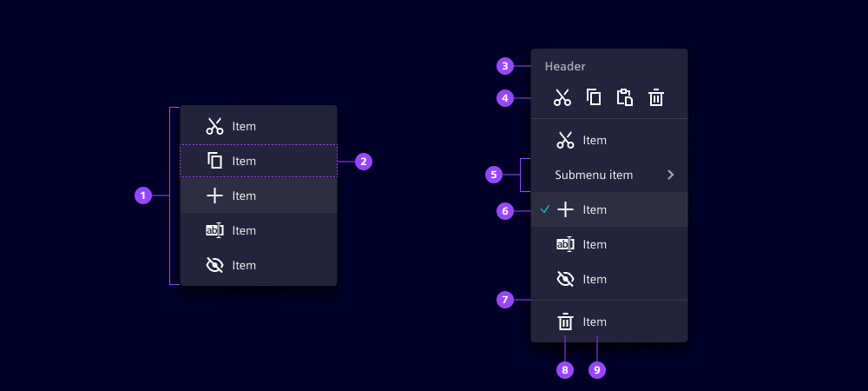Image resolution: width=868 pixels, height=391 pixels.
Task: Click the paste clipboard icon in the toolbar row
Action: tap(625, 97)
